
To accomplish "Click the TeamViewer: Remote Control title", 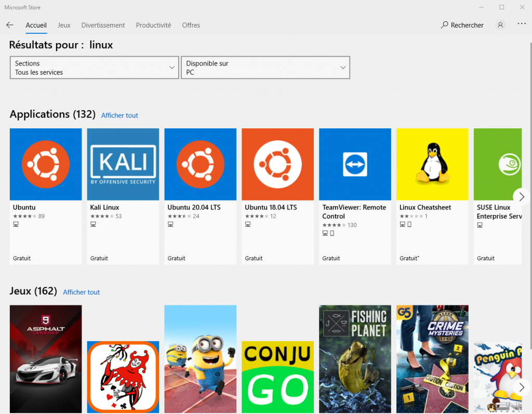I will (x=354, y=212).
